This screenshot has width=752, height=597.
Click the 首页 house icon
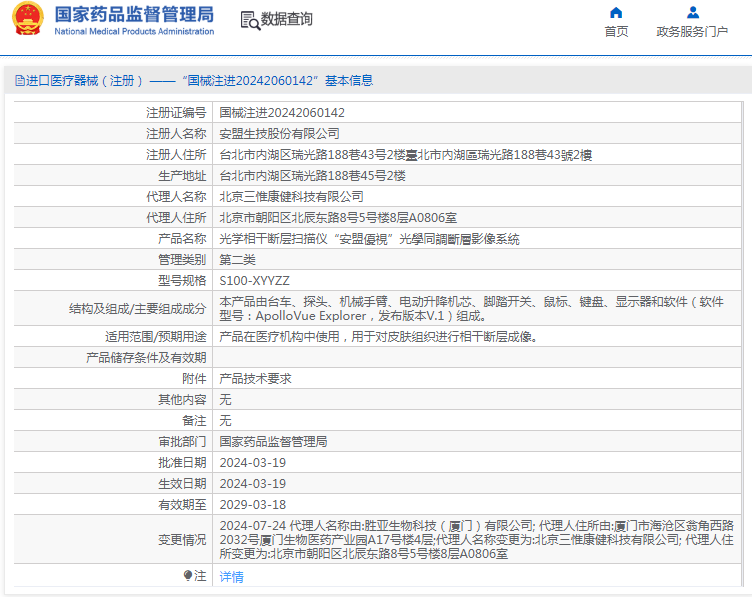click(x=616, y=13)
